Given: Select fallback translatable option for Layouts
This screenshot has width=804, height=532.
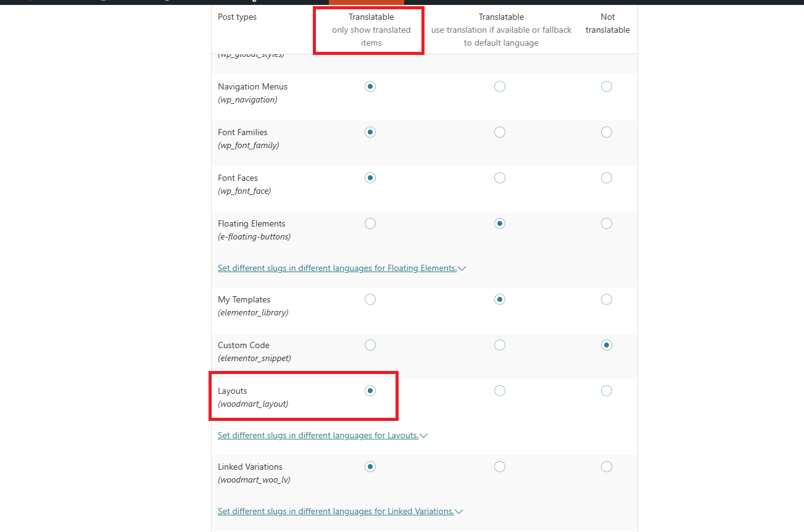Looking at the screenshot, I should [x=500, y=391].
